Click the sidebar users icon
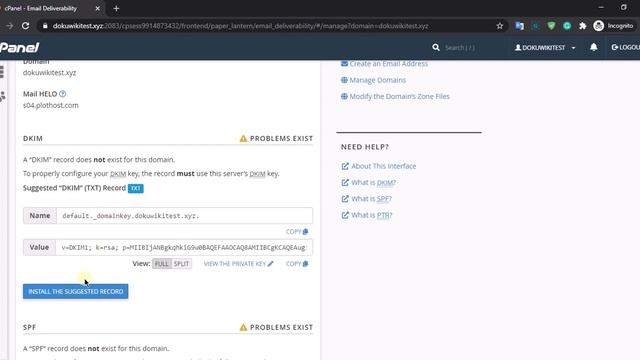This screenshot has height=360, width=640. tap(2, 97)
